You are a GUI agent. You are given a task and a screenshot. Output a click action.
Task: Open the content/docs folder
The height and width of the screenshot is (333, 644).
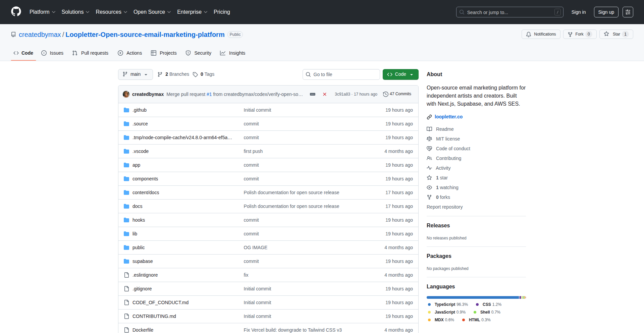146,192
